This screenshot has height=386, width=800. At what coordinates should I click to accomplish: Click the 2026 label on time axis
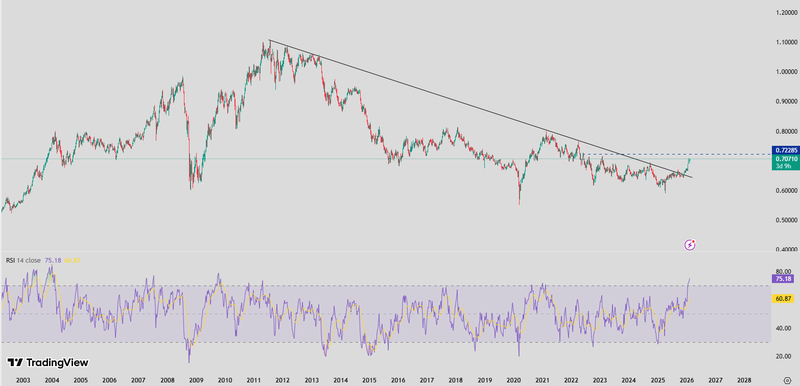[x=688, y=380]
